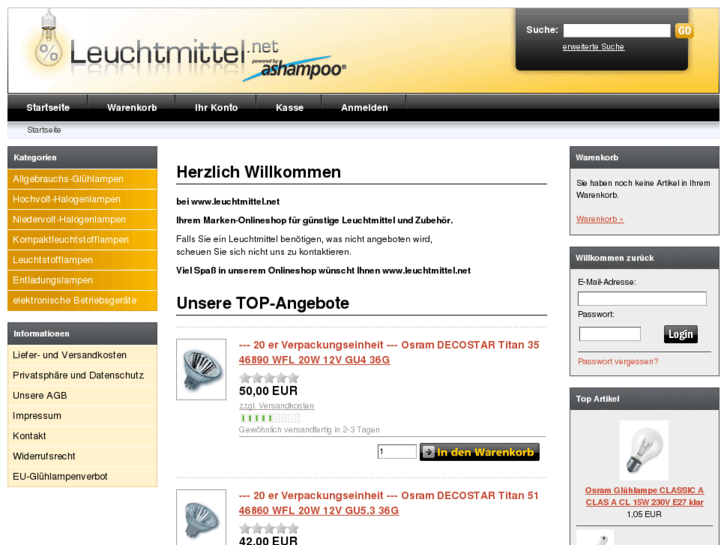Screen dimensions: 727x545
Task: Focus the Passwort field
Action: [x=610, y=333]
